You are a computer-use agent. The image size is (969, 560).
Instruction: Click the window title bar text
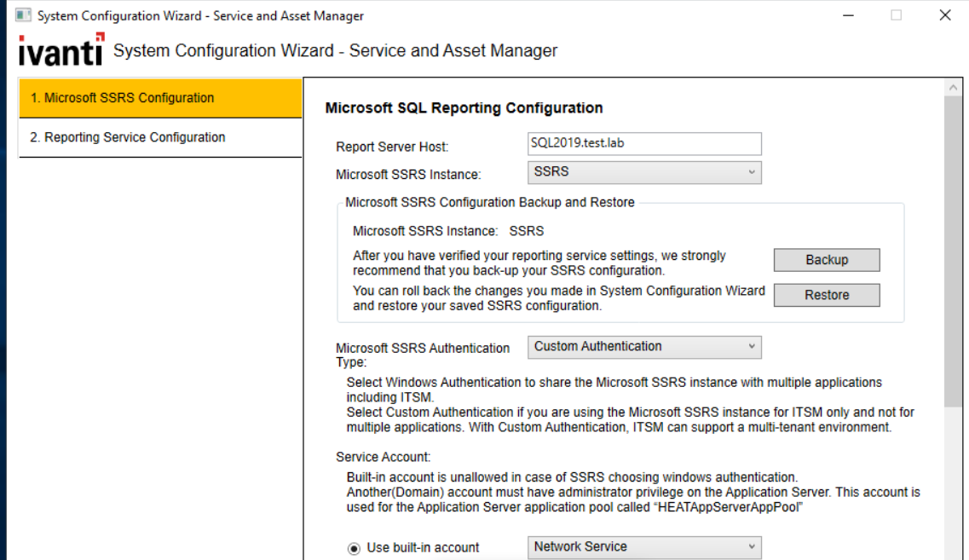pos(200,16)
